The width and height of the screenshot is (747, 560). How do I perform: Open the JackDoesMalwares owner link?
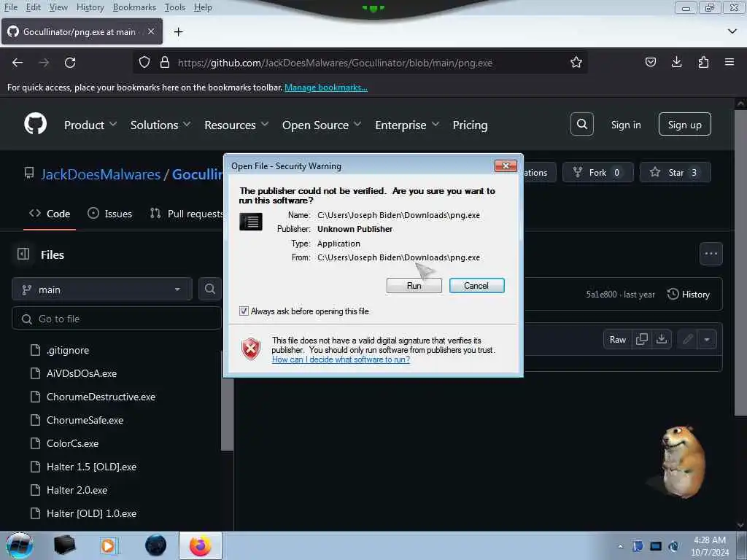[101, 174]
